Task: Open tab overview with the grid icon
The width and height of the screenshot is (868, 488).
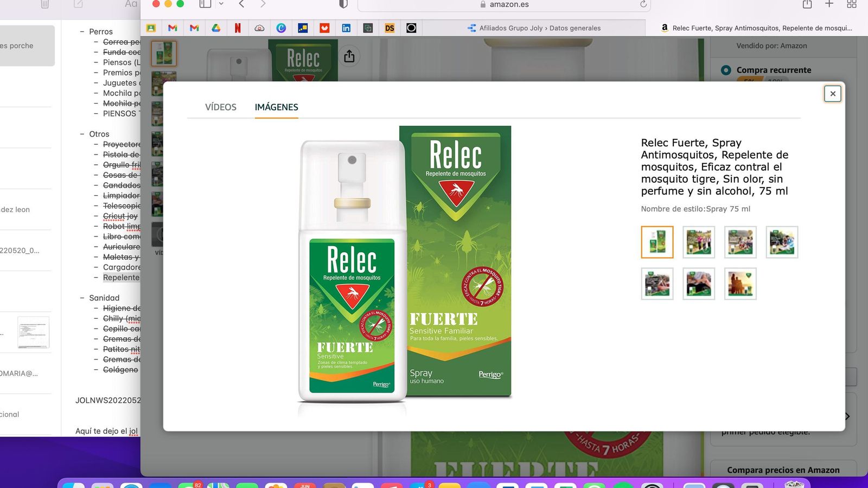Action: [x=852, y=4]
